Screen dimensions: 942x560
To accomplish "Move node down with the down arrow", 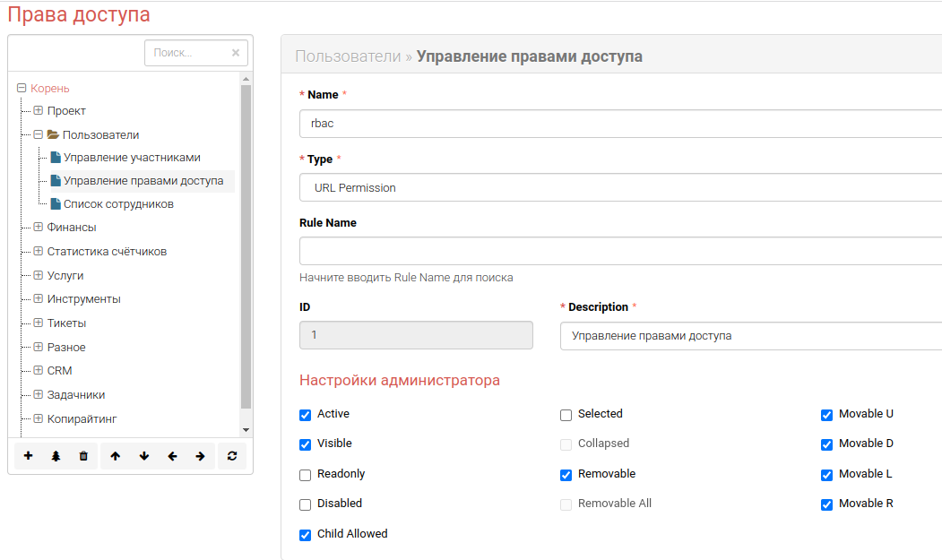I will point(143,456).
